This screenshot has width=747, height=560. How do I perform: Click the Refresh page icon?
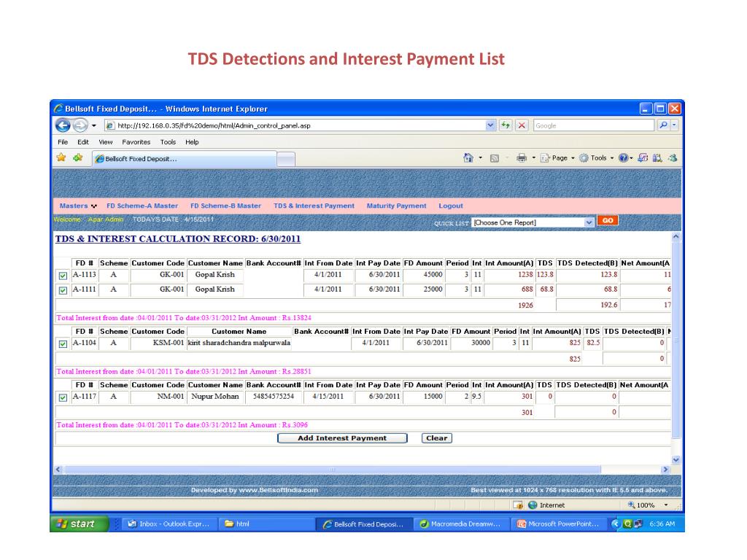(507, 125)
